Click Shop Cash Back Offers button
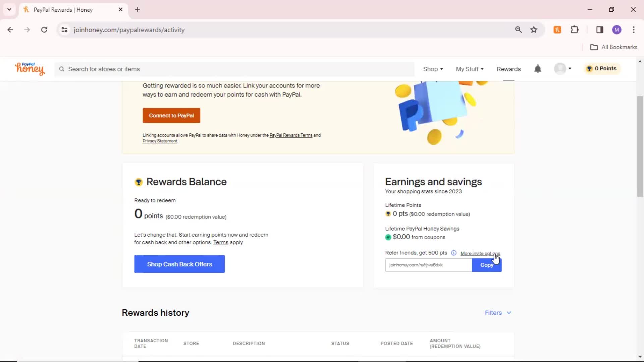 [179, 264]
